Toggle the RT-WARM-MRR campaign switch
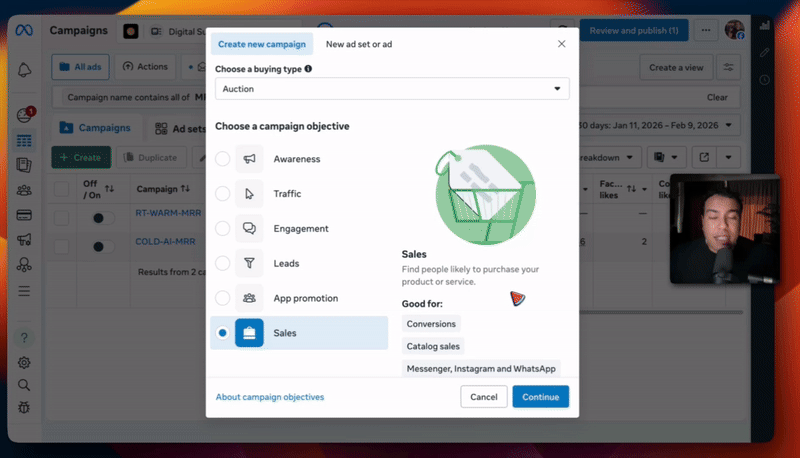 (x=97, y=217)
